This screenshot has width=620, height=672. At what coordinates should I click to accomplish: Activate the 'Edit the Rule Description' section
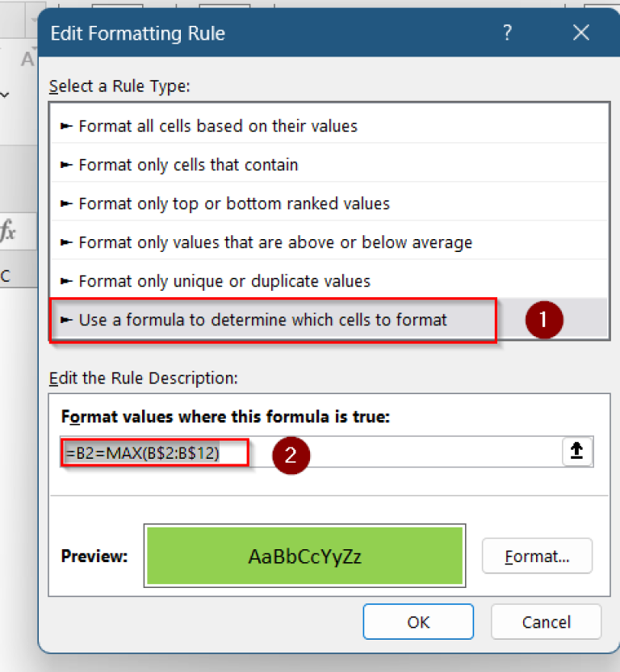[143, 378]
